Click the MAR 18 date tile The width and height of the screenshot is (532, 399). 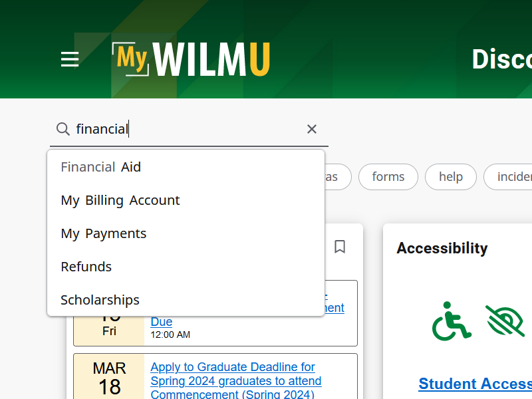pos(109,377)
